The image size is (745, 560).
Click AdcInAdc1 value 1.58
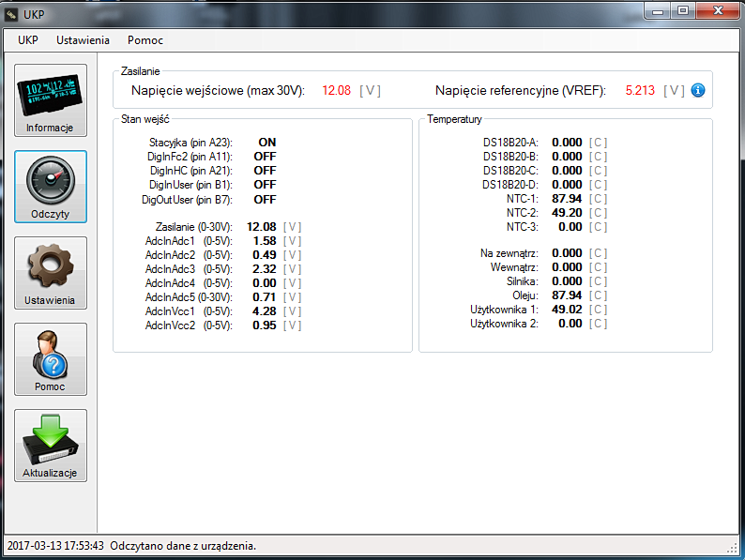tap(265, 241)
